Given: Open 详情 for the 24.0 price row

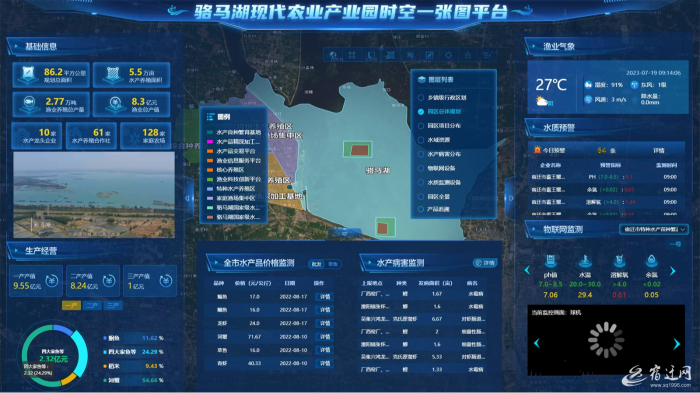Looking at the screenshot, I should 325,323.
